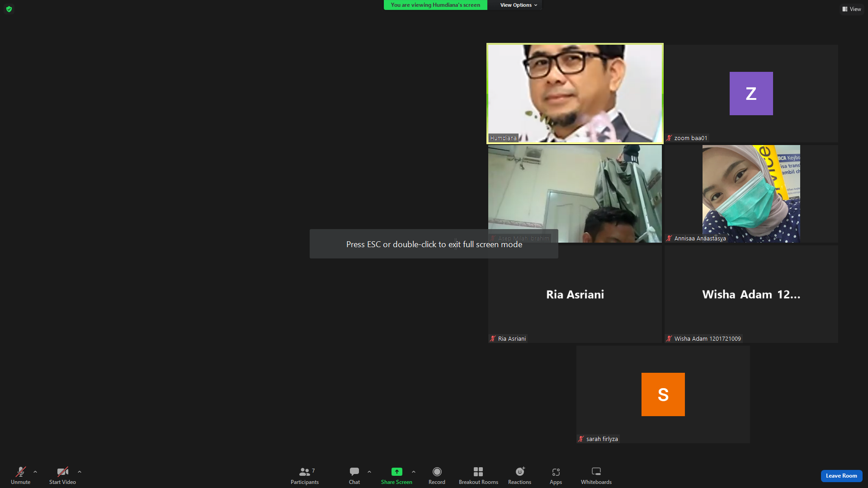868x488 pixels.
Task: Click the 'zoom baa01' name label
Action: (690, 138)
